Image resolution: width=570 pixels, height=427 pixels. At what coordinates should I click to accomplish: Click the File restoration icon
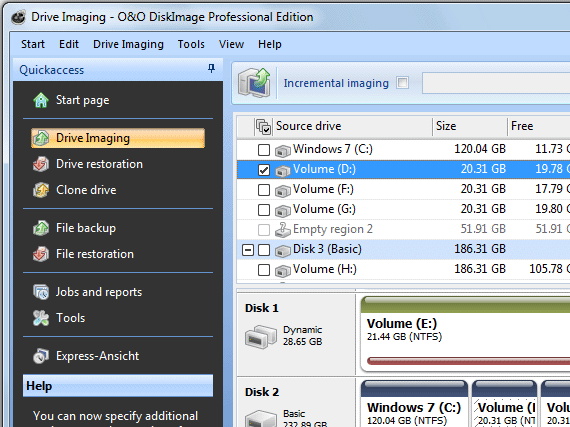tap(41, 254)
